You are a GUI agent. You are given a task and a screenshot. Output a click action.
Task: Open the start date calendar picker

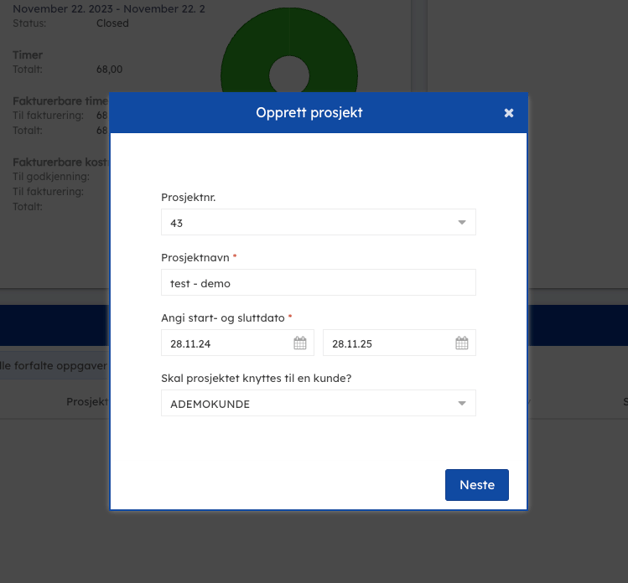(x=300, y=343)
